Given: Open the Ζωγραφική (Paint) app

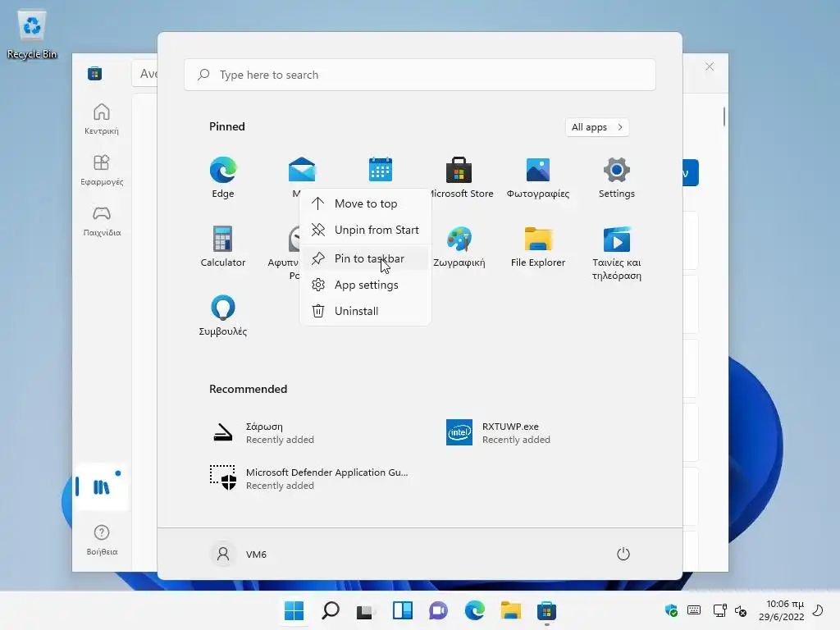Looking at the screenshot, I should coord(459,246).
